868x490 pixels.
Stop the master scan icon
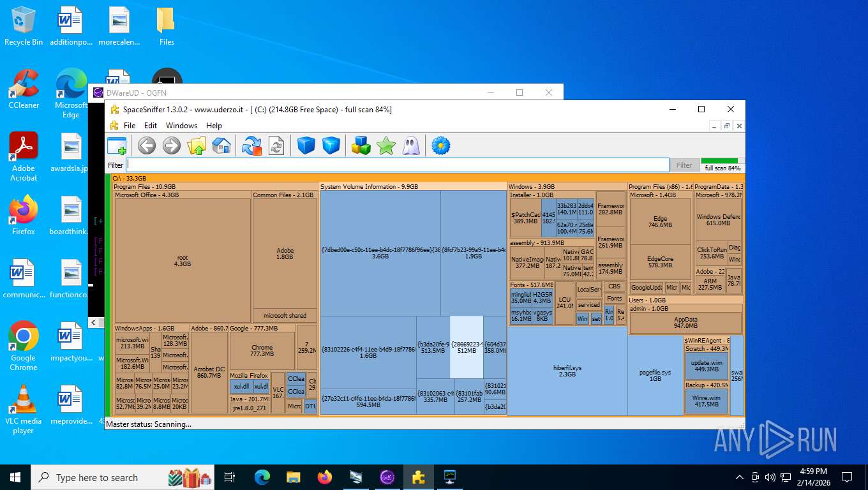(x=251, y=146)
